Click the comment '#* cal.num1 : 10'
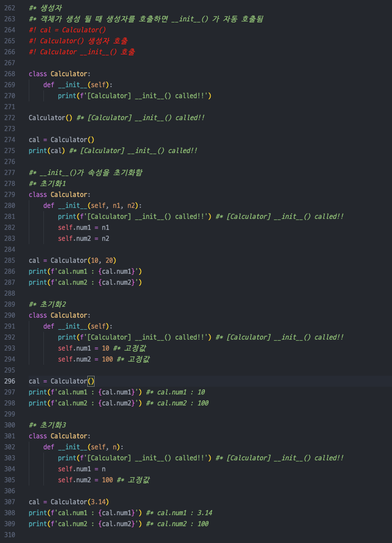 coord(176,392)
